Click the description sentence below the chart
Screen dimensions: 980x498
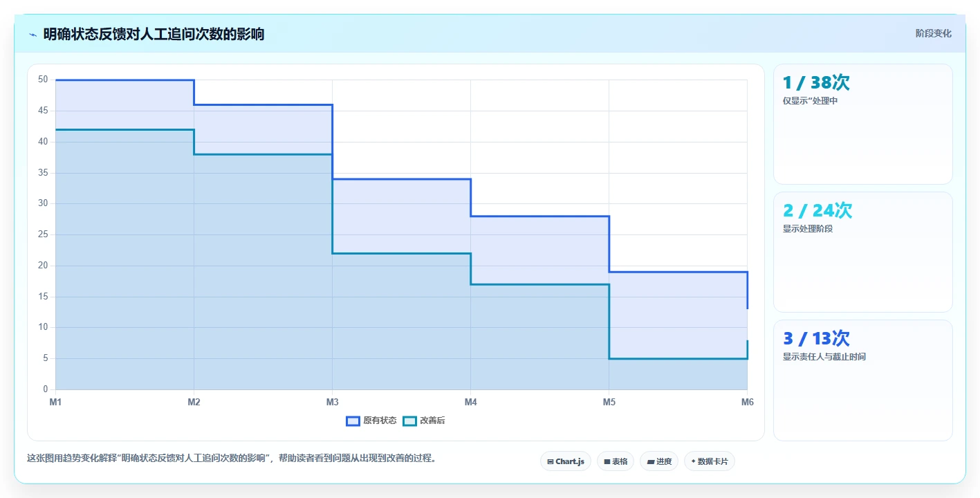(x=233, y=458)
